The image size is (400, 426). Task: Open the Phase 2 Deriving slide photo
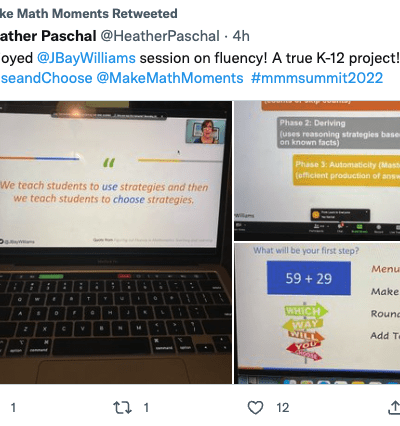point(317,170)
